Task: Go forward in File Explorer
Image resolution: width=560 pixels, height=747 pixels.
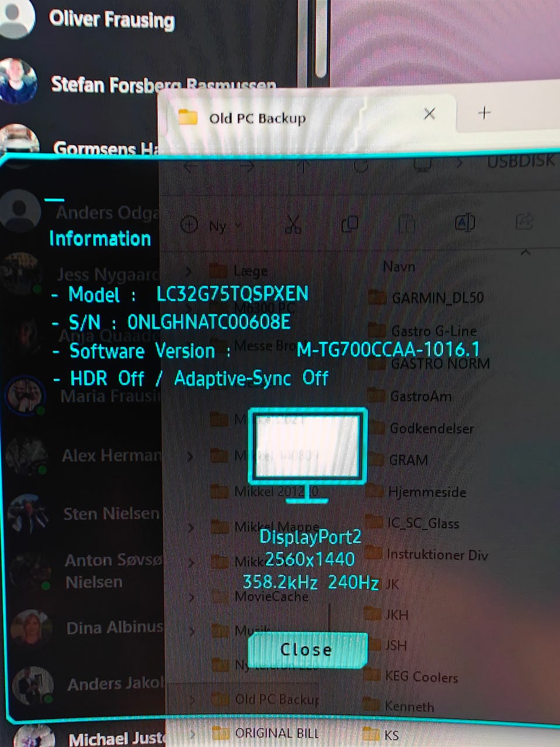Action: [x=247, y=167]
